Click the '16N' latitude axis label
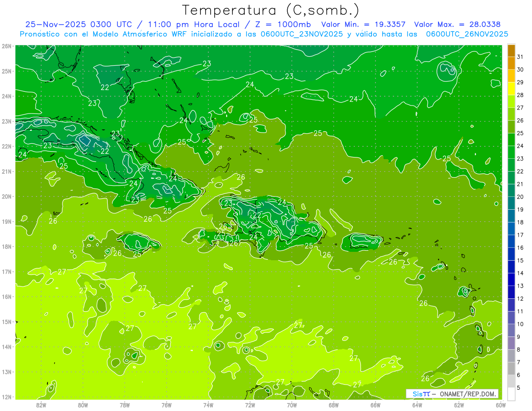532x411 pixels. (7, 297)
